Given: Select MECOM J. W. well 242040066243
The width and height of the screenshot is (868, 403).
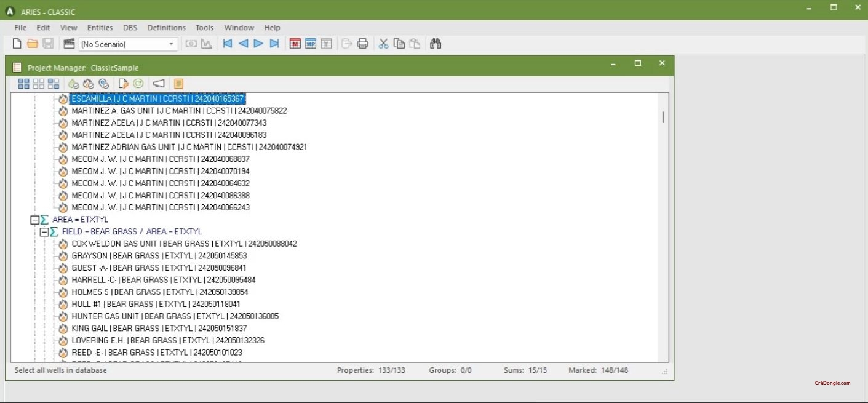Looking at the screenshot, I should [x=161, y=207].
